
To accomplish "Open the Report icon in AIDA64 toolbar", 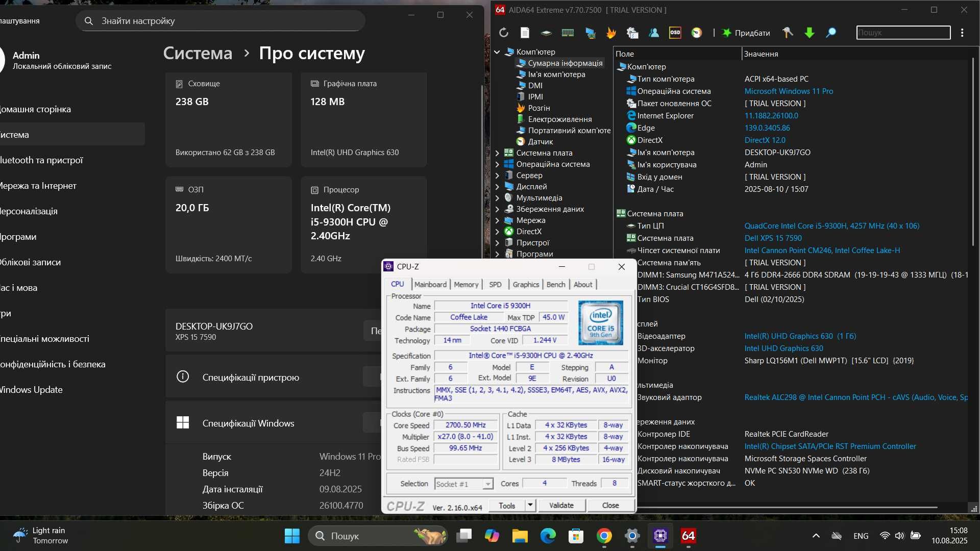I will coord(525,33).
